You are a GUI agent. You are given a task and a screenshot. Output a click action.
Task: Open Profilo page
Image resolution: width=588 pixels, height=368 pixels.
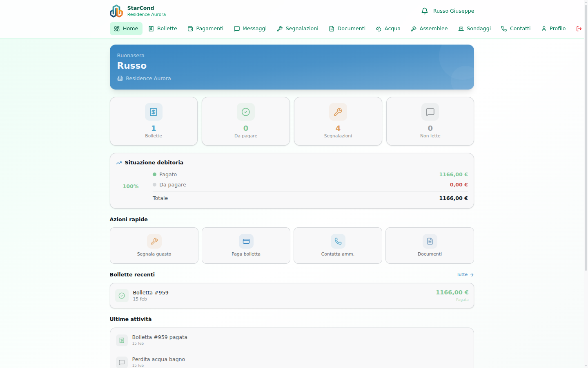point(553,29)
